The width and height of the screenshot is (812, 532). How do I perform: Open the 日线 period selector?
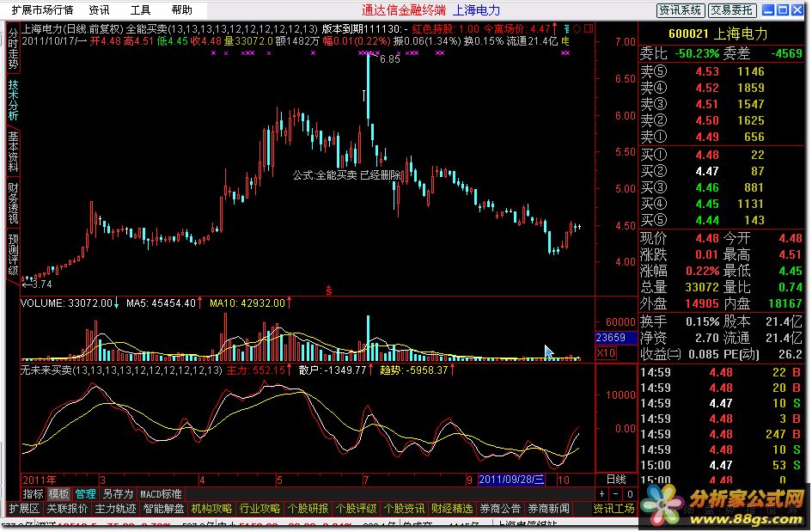click(x=616, y=480)
